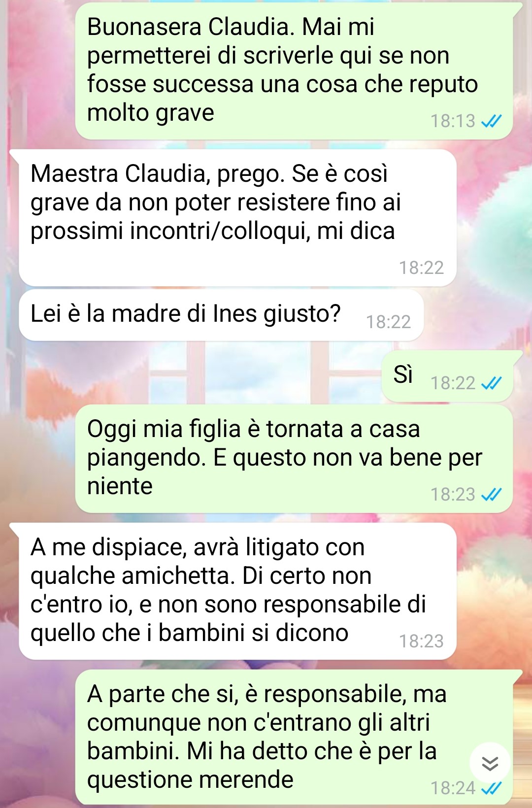The image size is (532, 808).
Task: Tap the 18:13 timestamp
Action: click(x=453, y=121)
